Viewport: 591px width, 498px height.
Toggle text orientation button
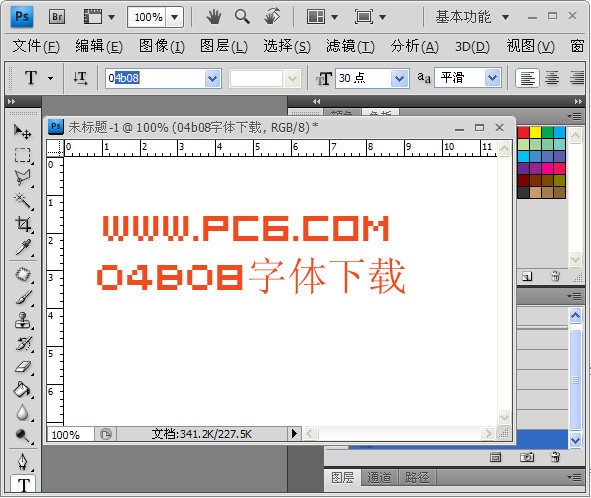pos(80,78)
